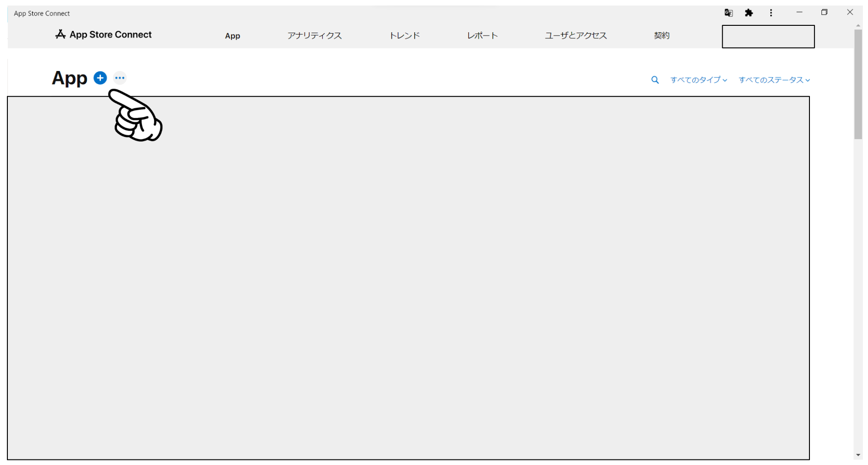
Task: Open the browser translate icon
Action: pos(728,13)
